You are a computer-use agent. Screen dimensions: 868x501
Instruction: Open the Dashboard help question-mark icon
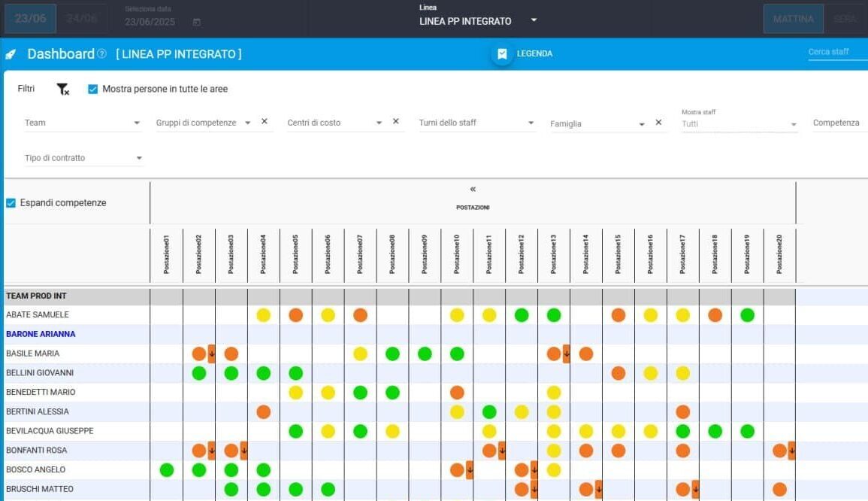(101, 53)
